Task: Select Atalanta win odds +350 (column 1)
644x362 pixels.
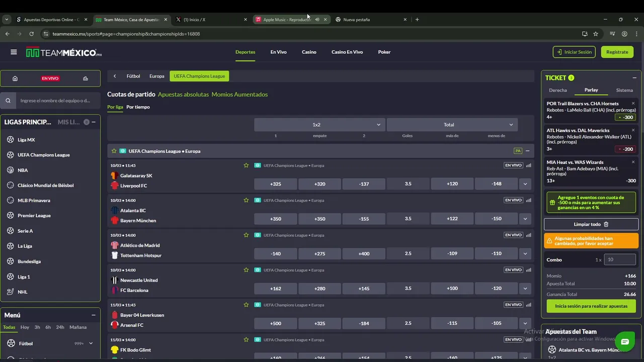Action: coord(276,219)
